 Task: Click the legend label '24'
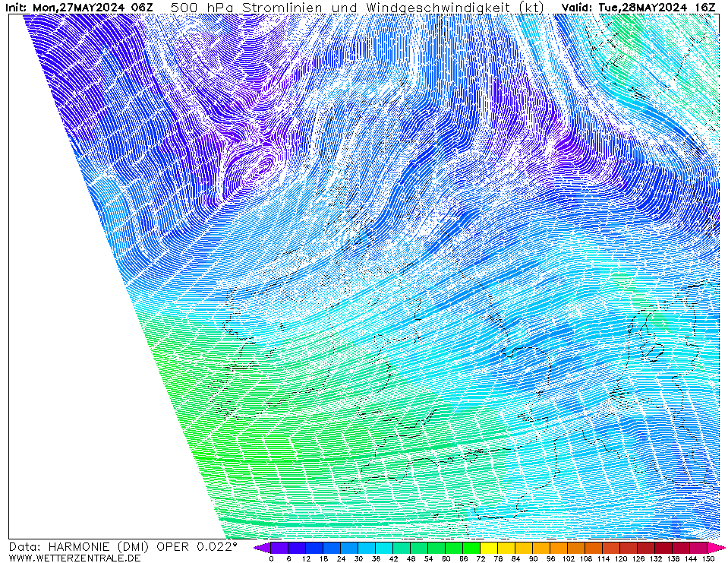tap(341, 558)
